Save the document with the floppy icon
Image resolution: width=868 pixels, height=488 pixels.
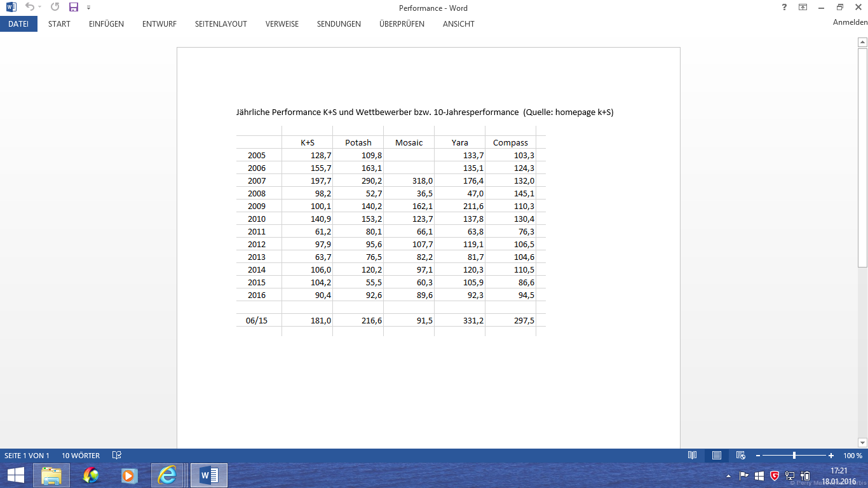[74, 8]
